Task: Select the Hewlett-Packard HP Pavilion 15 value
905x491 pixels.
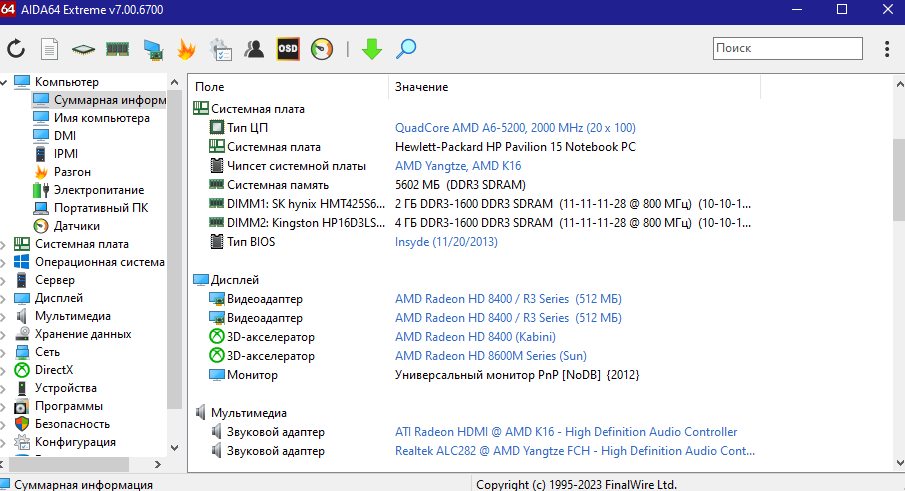Action: pos(515,147)
